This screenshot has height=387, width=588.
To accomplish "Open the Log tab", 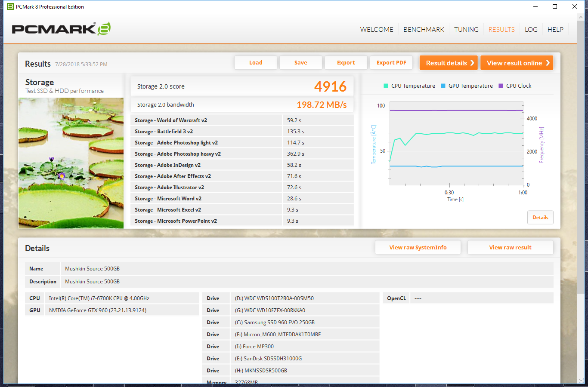I will [x=531, y=29].
